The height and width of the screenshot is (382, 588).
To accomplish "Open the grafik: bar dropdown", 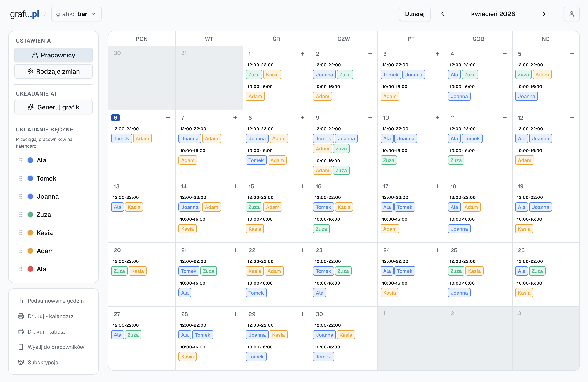I will click(76, 14).
